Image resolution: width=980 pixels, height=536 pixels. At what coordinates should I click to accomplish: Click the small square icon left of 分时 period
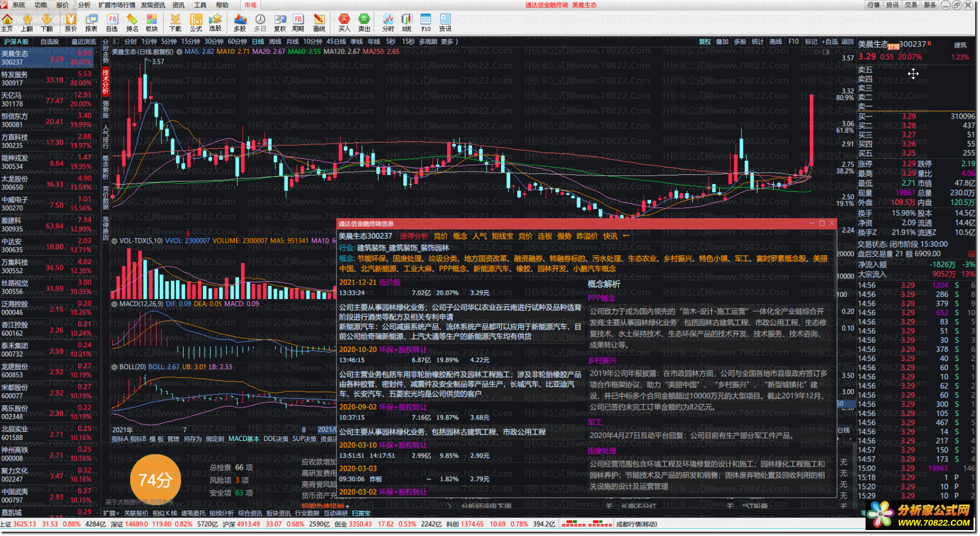coord(116,42)
